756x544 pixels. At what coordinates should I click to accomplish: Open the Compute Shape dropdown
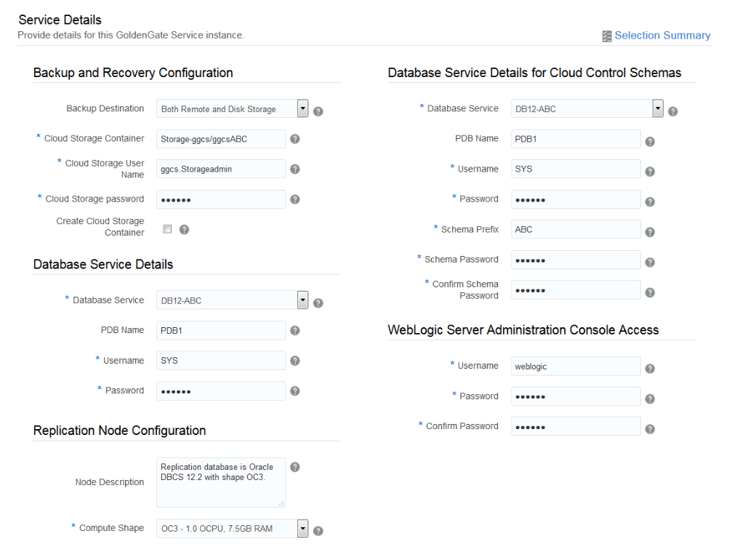(x=303, y=528)
